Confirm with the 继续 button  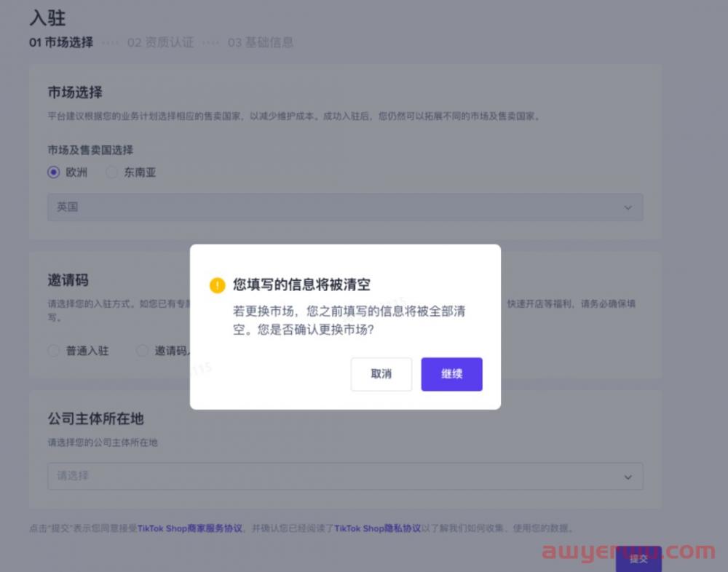[452, 374]
